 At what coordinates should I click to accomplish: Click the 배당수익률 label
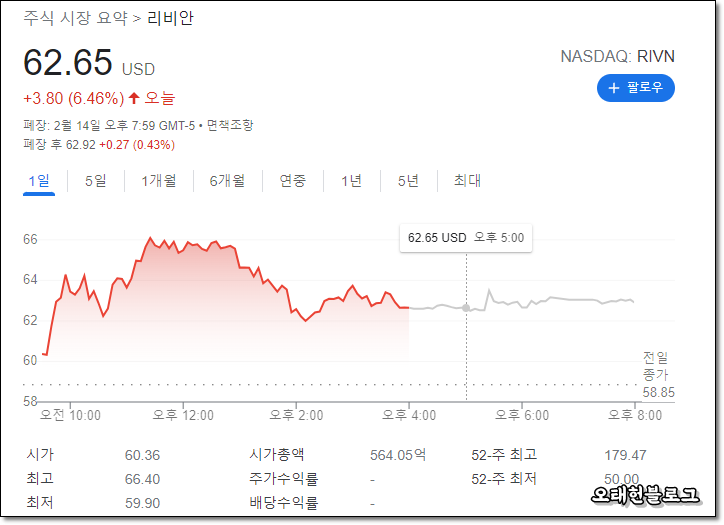[284, 502]
